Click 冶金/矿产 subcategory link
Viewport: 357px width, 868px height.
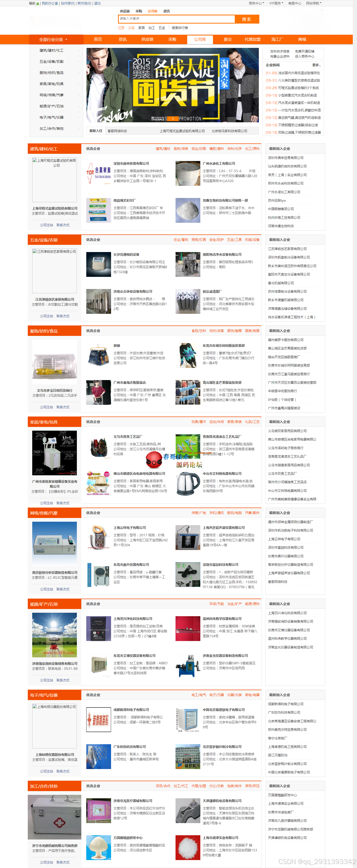click(235, 604)
